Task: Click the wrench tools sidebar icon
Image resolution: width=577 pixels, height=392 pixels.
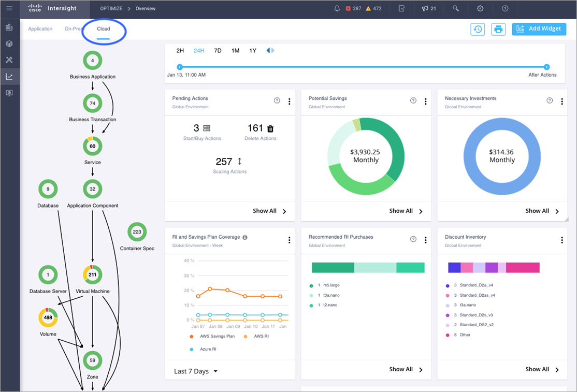Action: pos(9,60)
